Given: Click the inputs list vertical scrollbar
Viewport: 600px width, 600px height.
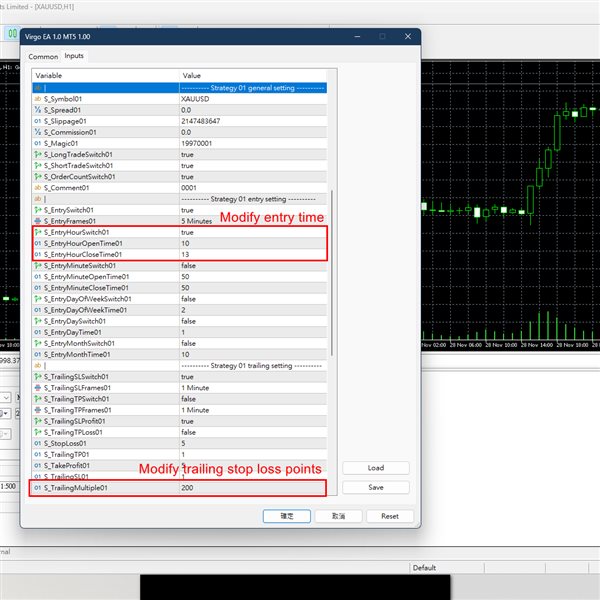Looking at the screenshot, I should [x=332, y=273].
